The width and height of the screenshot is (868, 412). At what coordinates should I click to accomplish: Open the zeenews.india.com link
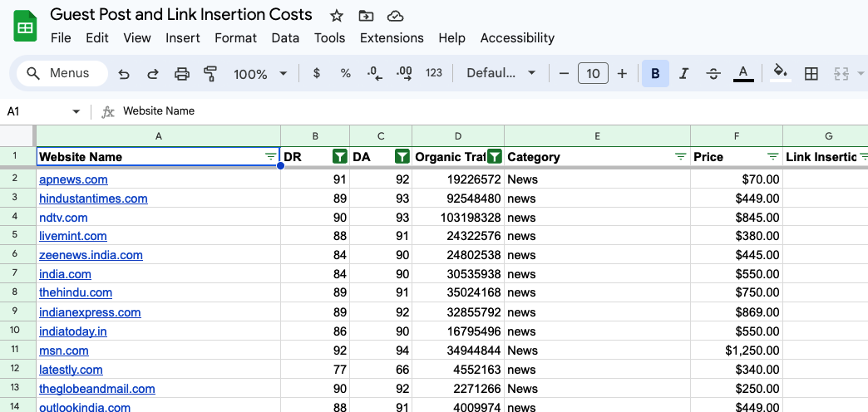(x=91, y=256)
